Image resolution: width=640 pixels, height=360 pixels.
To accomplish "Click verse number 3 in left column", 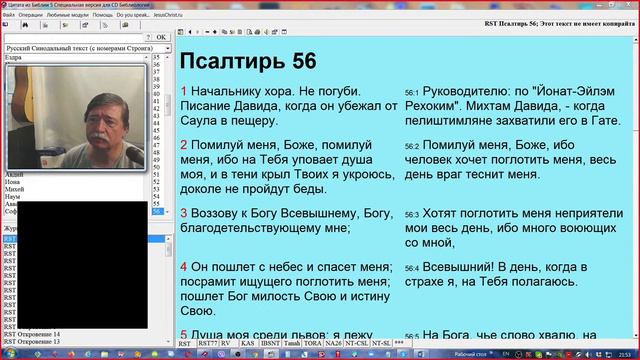I will [184, 213].
